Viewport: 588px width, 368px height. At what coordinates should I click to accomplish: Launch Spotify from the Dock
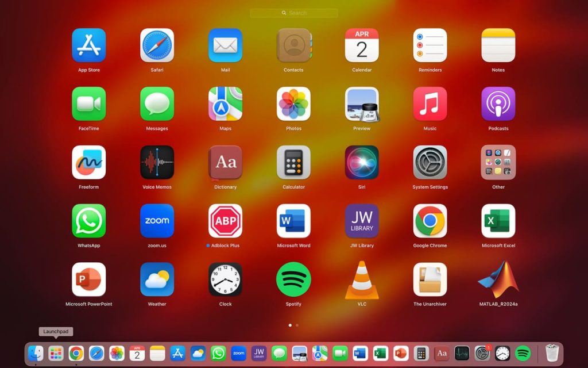(x=523, y=354)
